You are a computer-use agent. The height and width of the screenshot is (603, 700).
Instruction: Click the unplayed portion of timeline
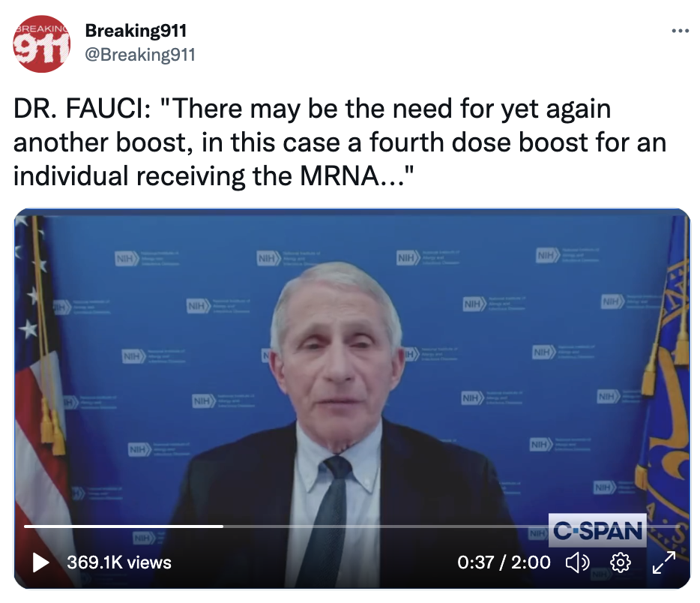click(451, 526)
